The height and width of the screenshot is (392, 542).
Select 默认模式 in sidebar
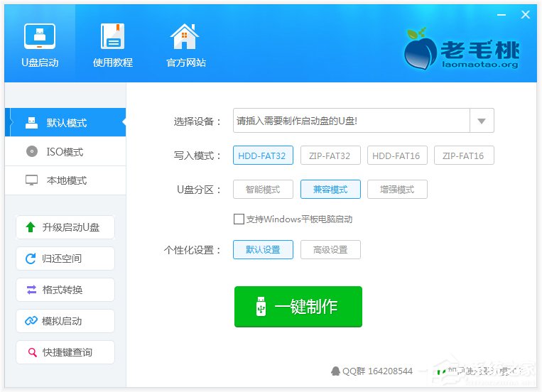tap(65, 122)
